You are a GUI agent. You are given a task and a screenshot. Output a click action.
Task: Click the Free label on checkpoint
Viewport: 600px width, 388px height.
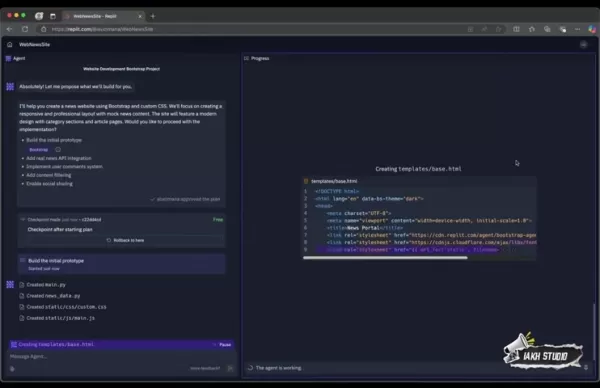point(218,220)
